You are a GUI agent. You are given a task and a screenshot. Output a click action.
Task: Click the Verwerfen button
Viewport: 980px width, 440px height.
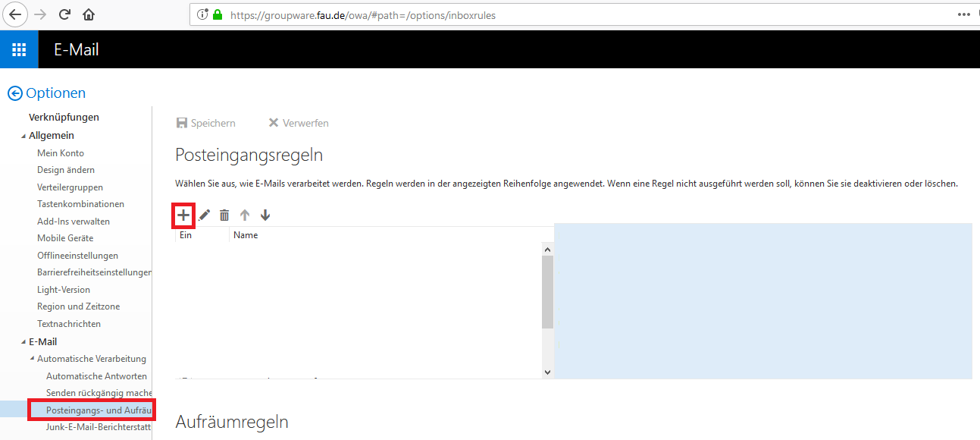299,123
